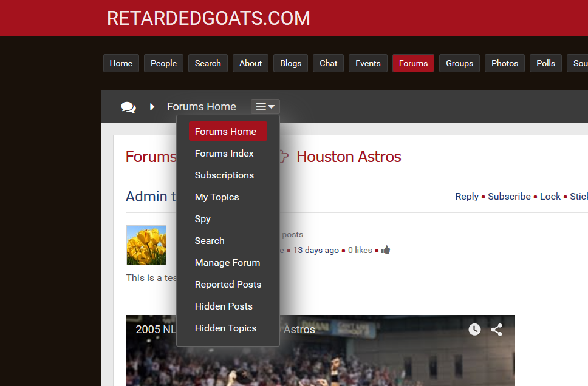This screenshot has width=588, height=386.
Task: Go to the Blogs navigation tab
Action: [x=291, y=63]
